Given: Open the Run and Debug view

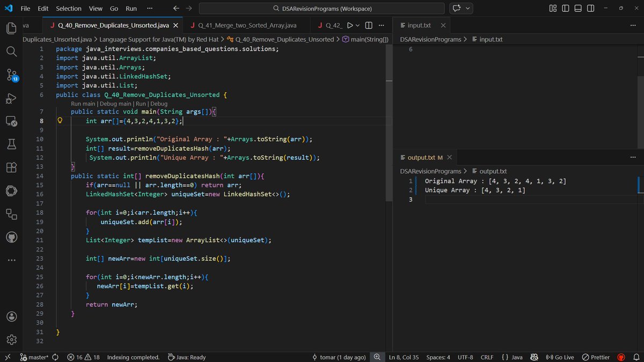Looking at the screenshot, I should (12, 98).
